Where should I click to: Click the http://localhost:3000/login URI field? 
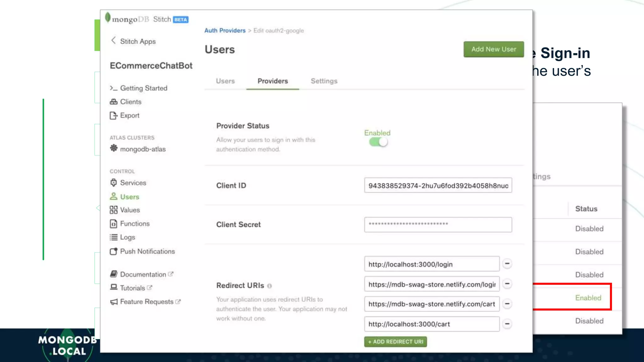coord(432,264)
